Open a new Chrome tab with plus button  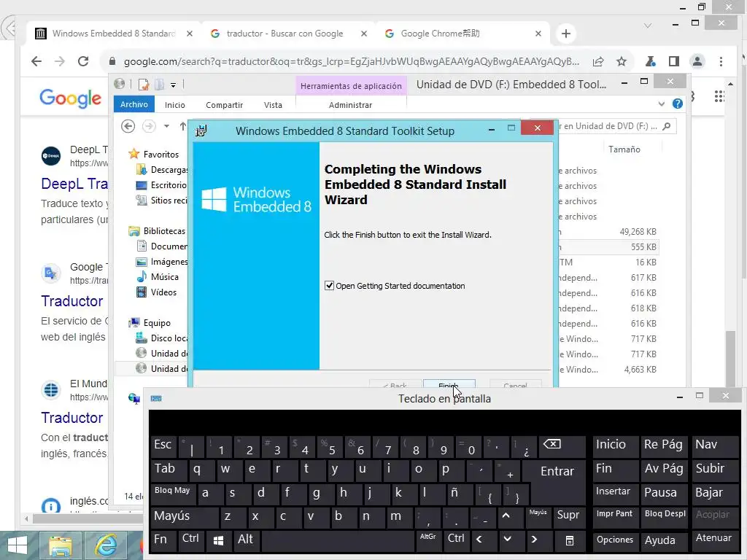(566, 34)
